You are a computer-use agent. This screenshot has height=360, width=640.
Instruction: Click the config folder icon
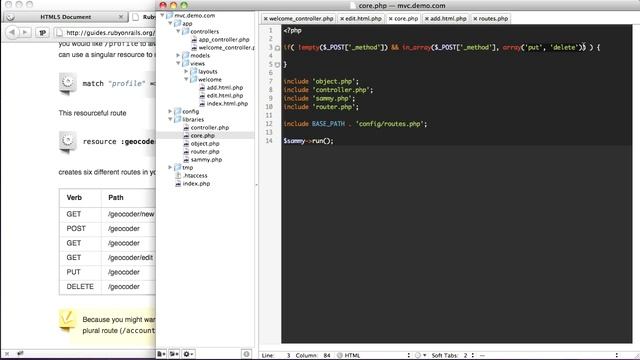pyautogui.click(x=178, y=111)
